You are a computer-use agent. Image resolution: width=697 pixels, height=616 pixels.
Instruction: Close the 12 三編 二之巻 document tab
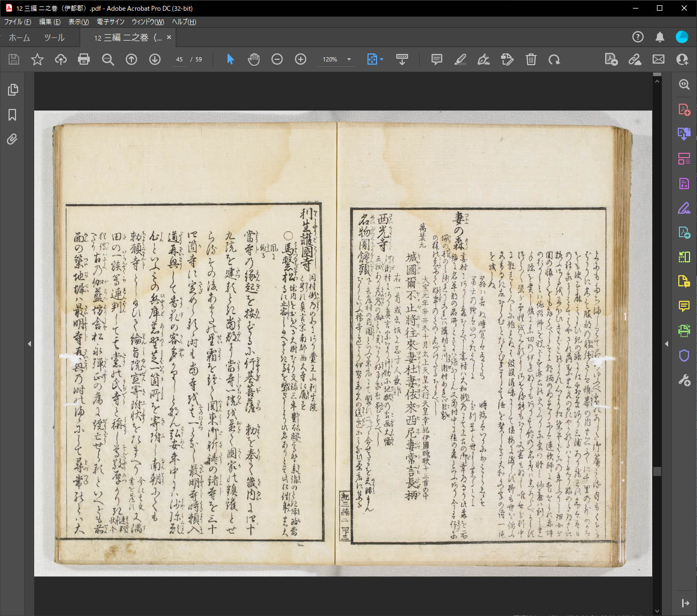pyautogui.click(x=169, y=37)
